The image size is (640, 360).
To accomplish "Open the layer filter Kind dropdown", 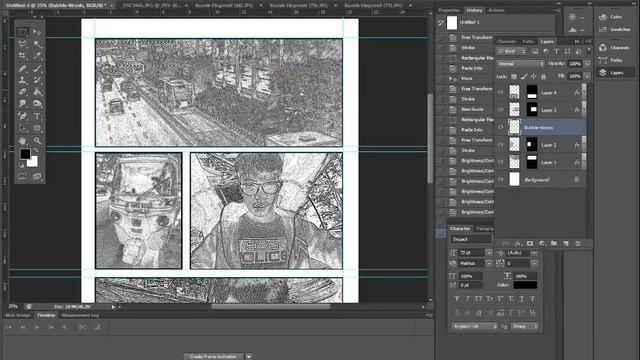I will (x=512, y=51).
